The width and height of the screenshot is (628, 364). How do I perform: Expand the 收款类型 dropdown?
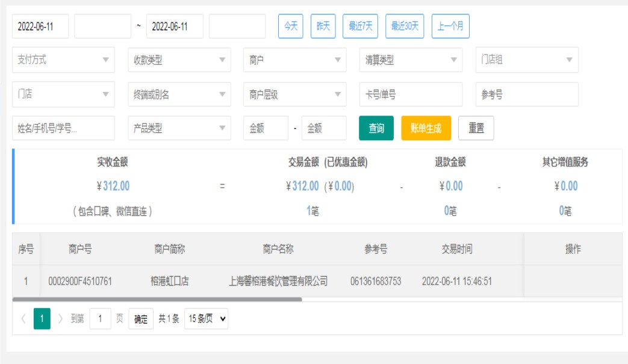(179, 60)
